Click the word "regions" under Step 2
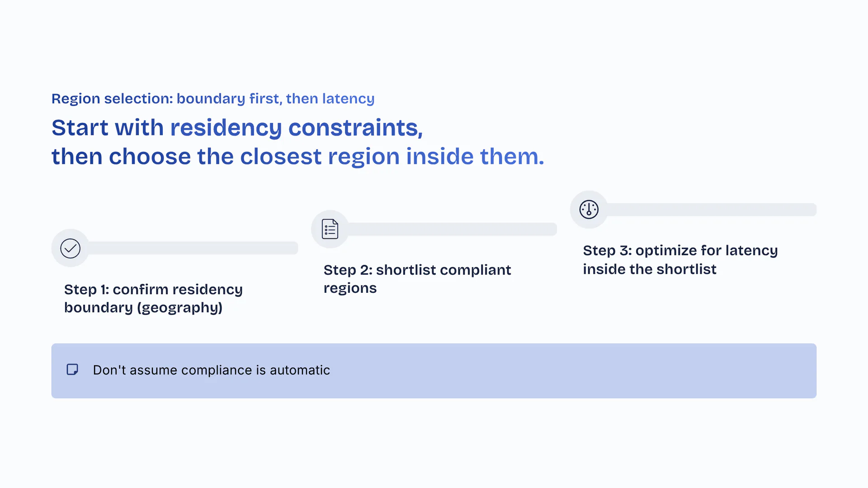 pyautogui.click(x=350, y=288)
